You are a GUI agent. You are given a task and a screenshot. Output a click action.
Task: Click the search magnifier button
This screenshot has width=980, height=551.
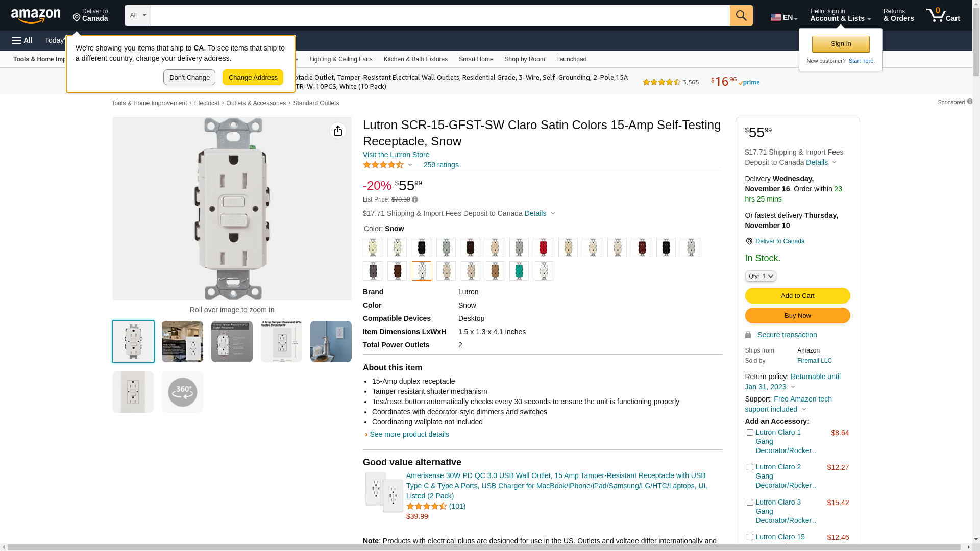tap(741, 15)
